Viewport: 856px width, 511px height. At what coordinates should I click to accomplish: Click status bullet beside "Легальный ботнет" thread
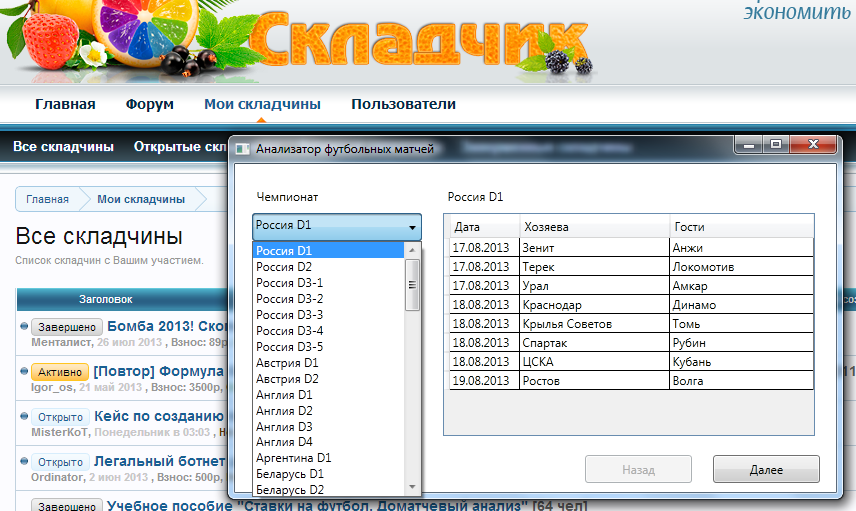(x=23, y=462)
